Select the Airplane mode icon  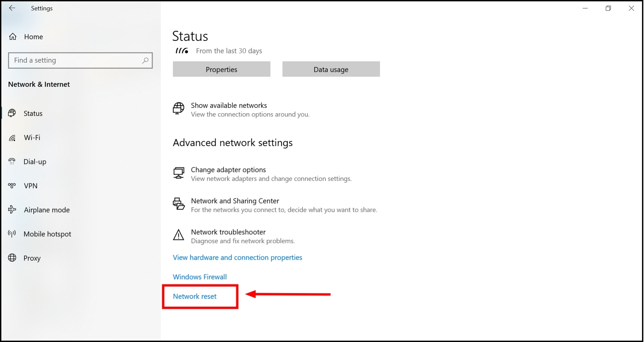pos(12,210)
